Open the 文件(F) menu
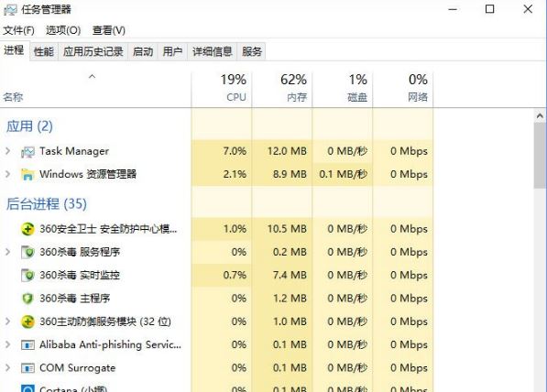Image resolution: width=547 pixels, height=392 pixels. [x=18, y=30]
